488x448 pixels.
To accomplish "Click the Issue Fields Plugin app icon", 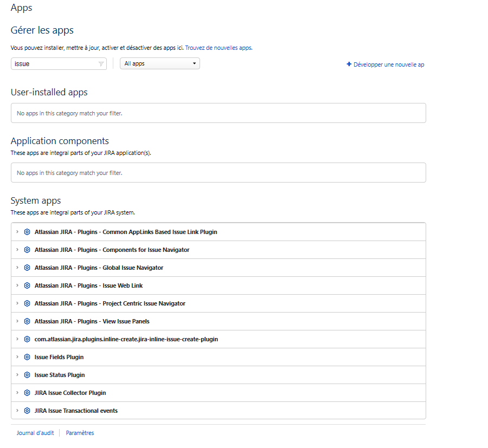I will tap(27, 357).
